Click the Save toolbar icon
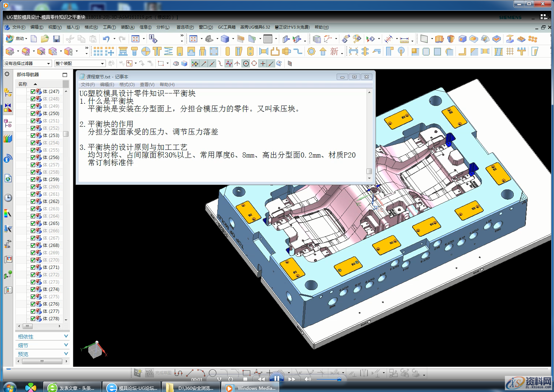The image size is (554, 392). click(56, 38)
